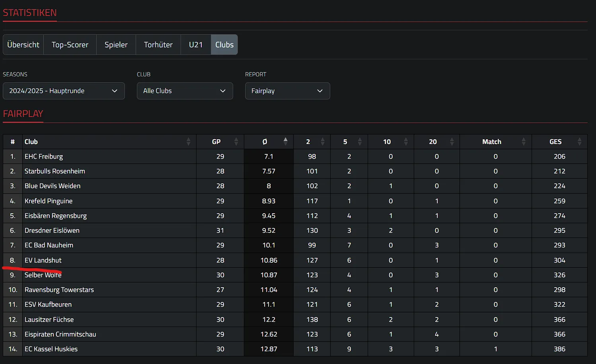
Task: Click EV Landshut in the table
Action: (43, 260)
